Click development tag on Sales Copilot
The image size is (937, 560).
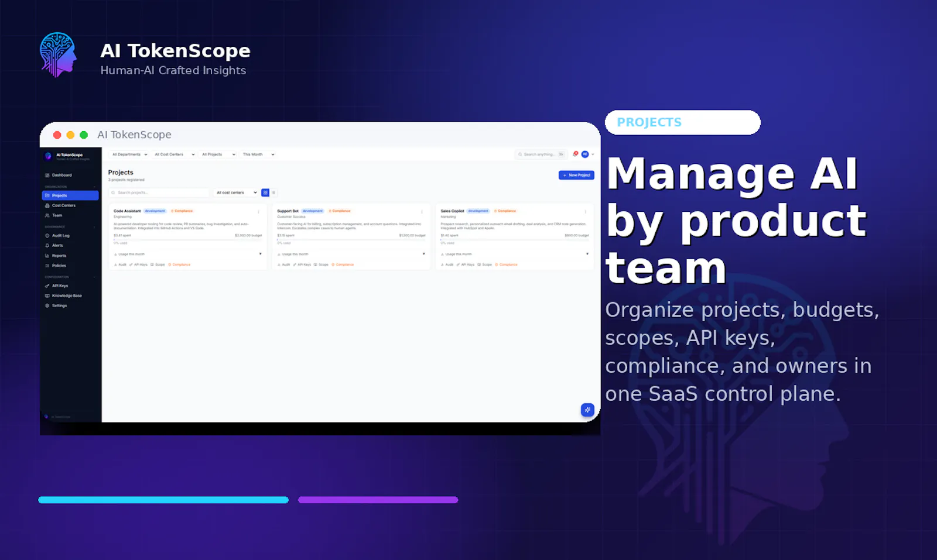click(x=478, y=211)
